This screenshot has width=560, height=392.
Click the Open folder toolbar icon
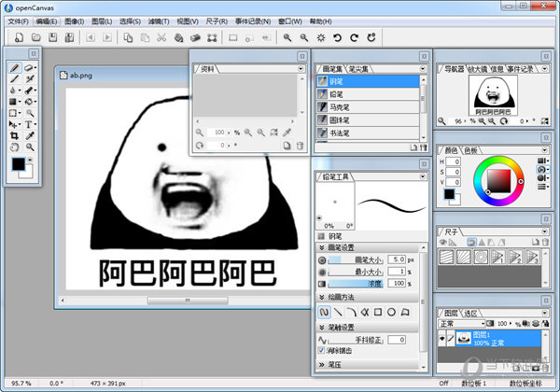35,37
